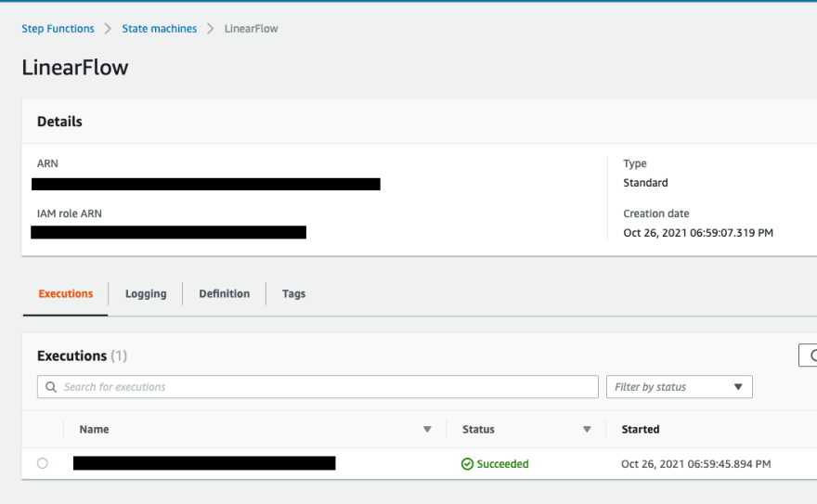Image resolution: width=817 pixels, height=504 pixels.
Task: Click the Standard type value
Action: click(x=645, y=183)
